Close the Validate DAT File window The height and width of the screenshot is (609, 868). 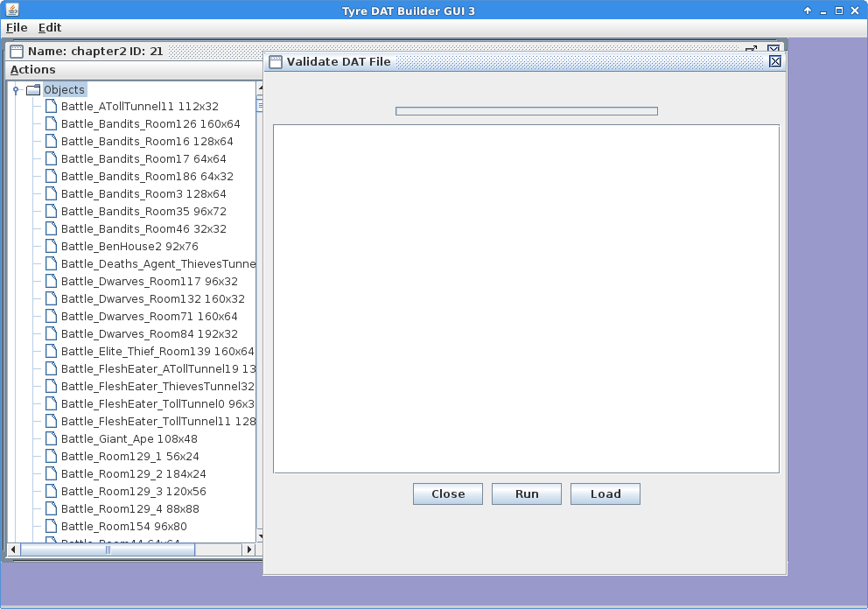775,61
